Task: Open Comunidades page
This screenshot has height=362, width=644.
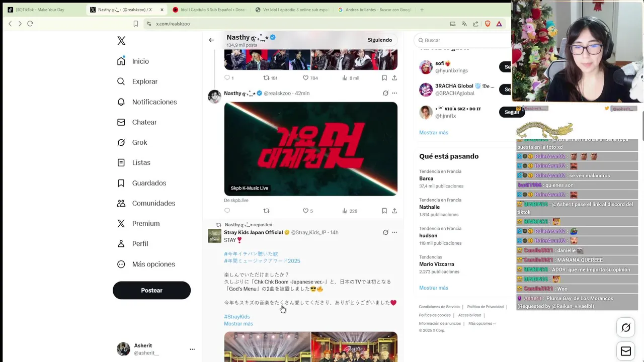Action: (146, 203)
